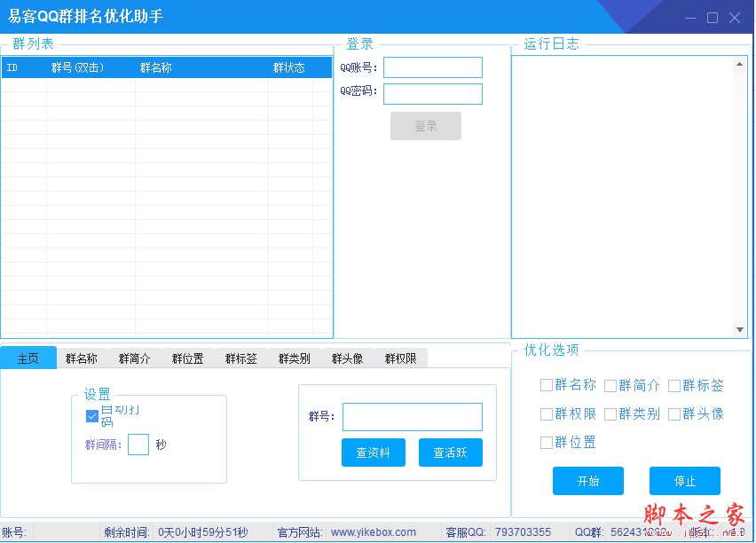Toggle the 群类别 checkbox
Viewport: 756px width, 543px height.
pos(610,413)
